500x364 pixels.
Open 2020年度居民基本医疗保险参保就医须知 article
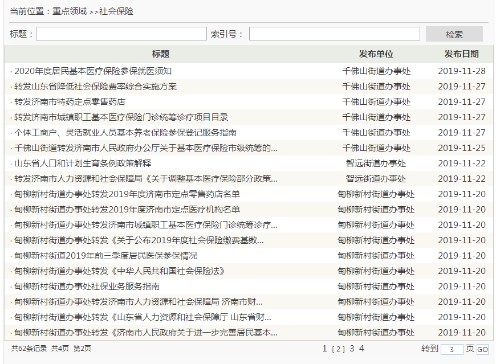tap(93, 71)
